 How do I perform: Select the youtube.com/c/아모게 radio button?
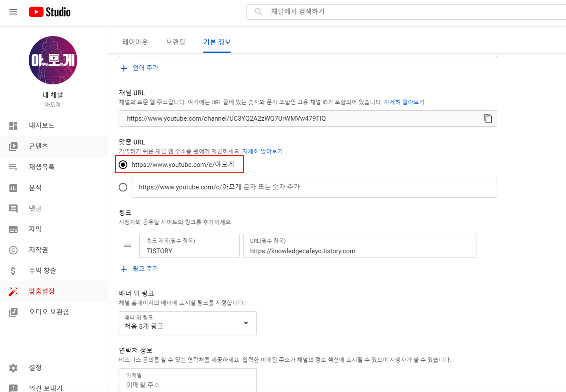[123, 165]
